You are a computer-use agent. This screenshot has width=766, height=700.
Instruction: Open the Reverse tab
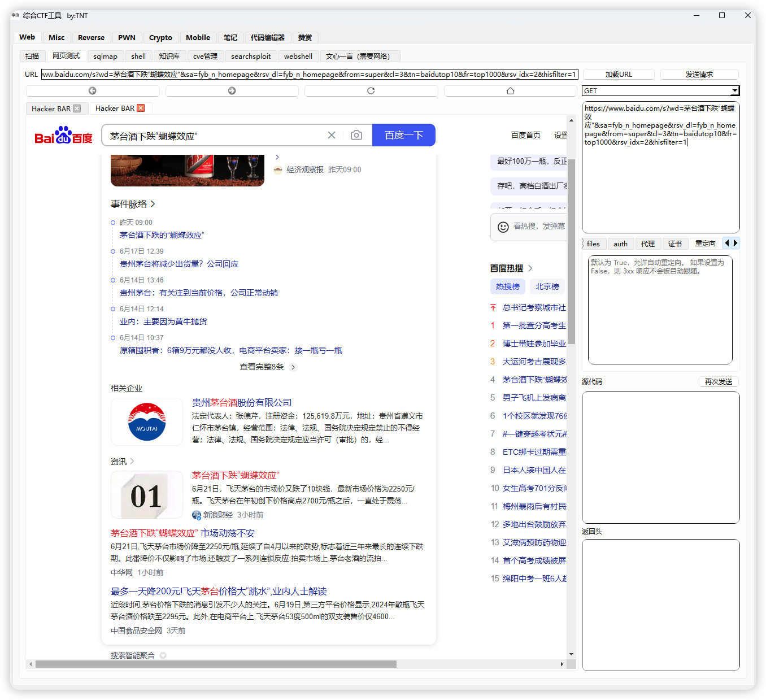tap(91, 37)
